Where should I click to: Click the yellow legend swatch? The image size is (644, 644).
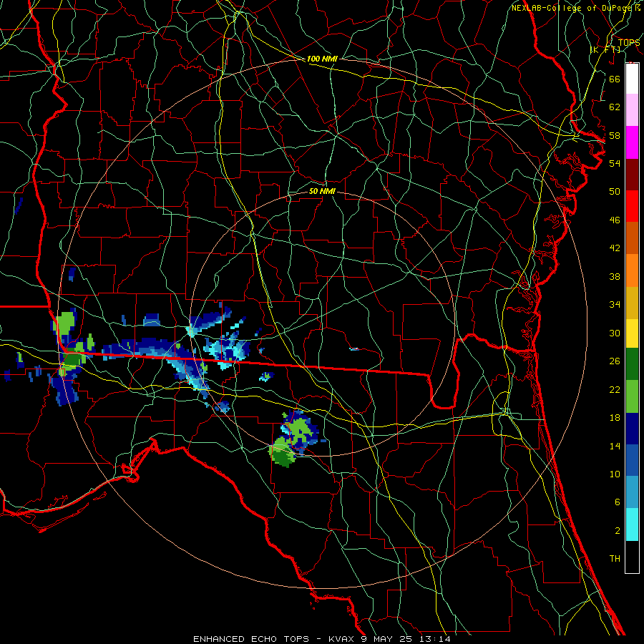click(x=632, y=333)
